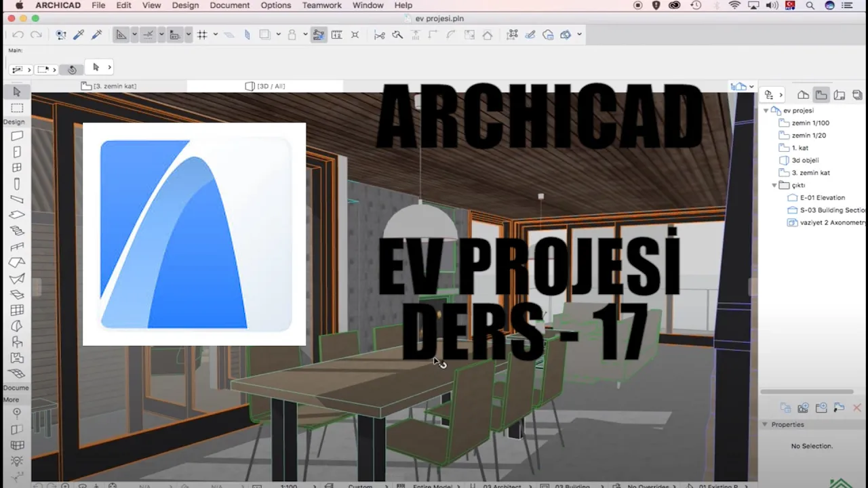868x488 pixels.
Task: Open Spotlight search in menu bar
Action: coord(810,5)
